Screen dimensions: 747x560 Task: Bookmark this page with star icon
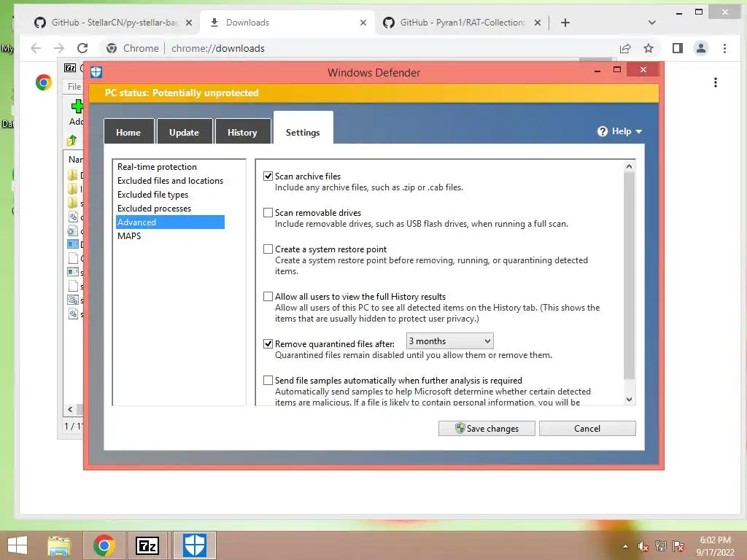point(649,48)
